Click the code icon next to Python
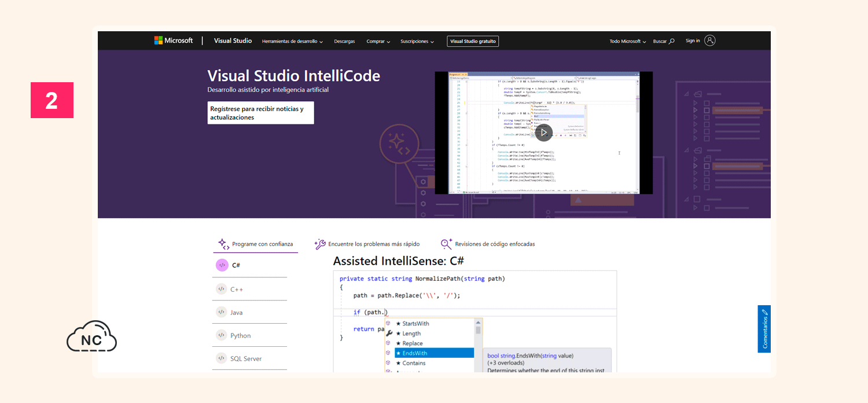The image size is (868, 403). (x=221, y=335)
